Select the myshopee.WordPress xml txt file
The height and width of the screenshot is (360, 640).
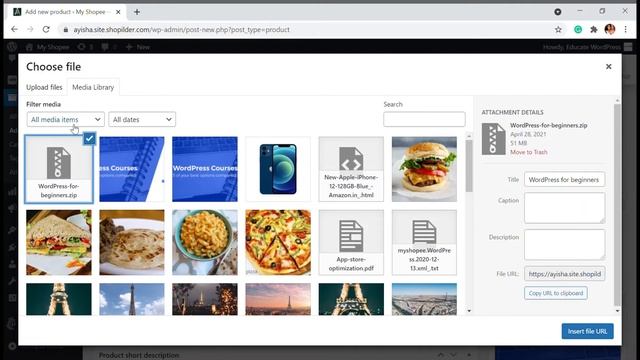tap(424, 242)
